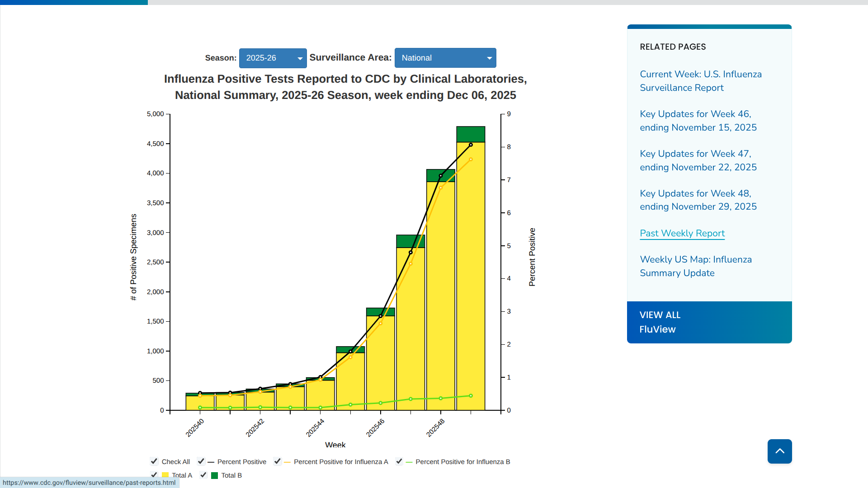
Task: Toggle the Check All checkbox
Action: pyautogui.click(x=154, y=461)
